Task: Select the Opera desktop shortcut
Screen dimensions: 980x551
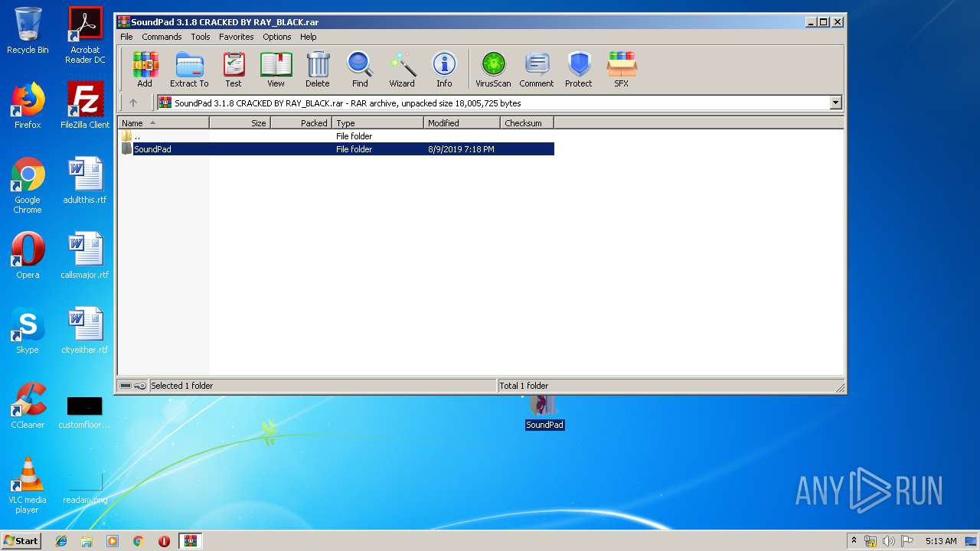Action: coord(28,256)
